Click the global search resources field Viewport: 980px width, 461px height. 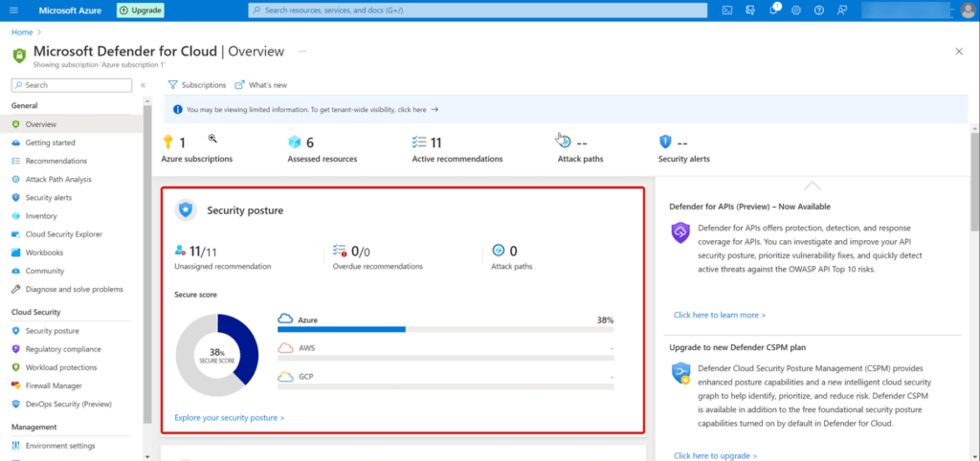(x=478, y=11)
